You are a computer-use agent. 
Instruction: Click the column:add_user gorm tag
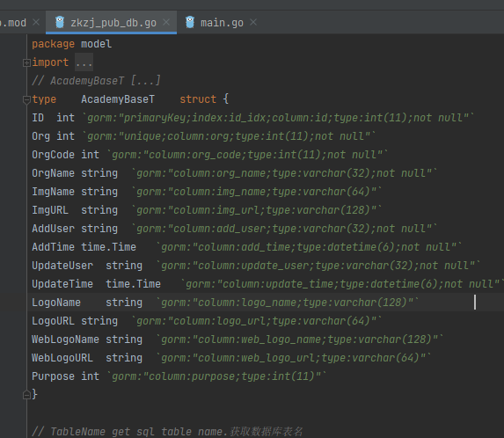pos(284,229)
